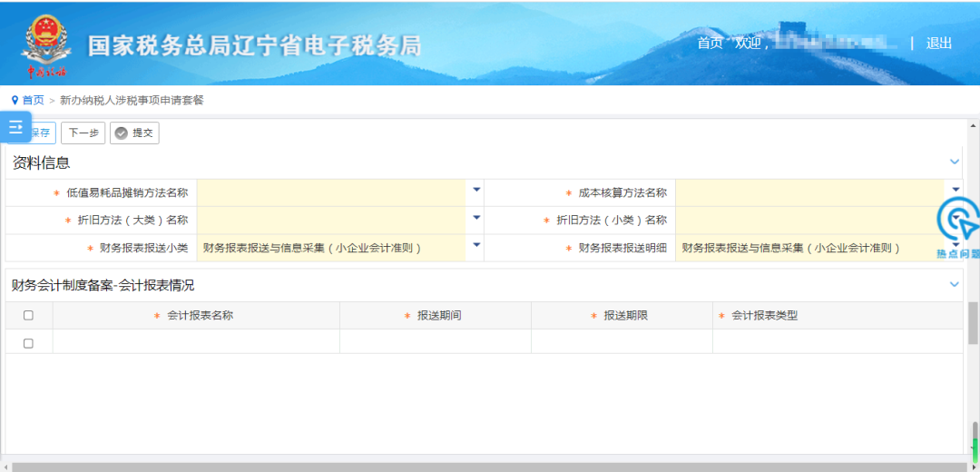The image size is (980, 472).
Task: Click the 折旧方法（小类）名称 input field
Action: [x=809, y=221]
